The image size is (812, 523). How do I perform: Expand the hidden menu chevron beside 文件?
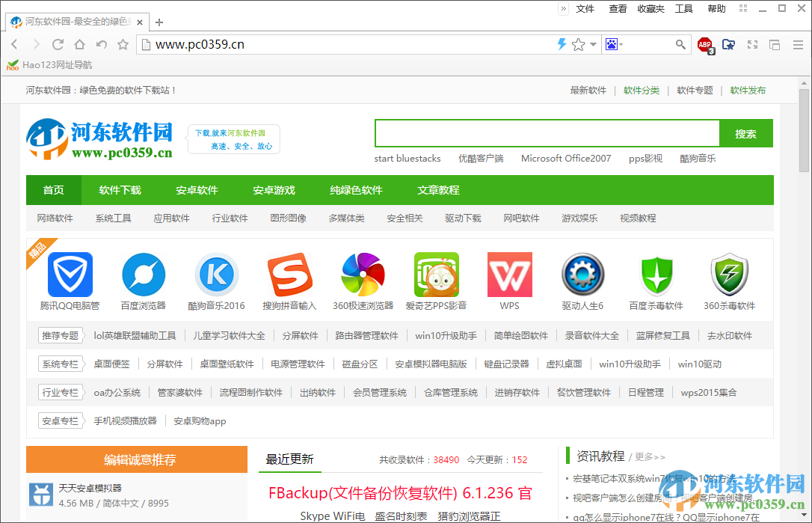(563, 8)
